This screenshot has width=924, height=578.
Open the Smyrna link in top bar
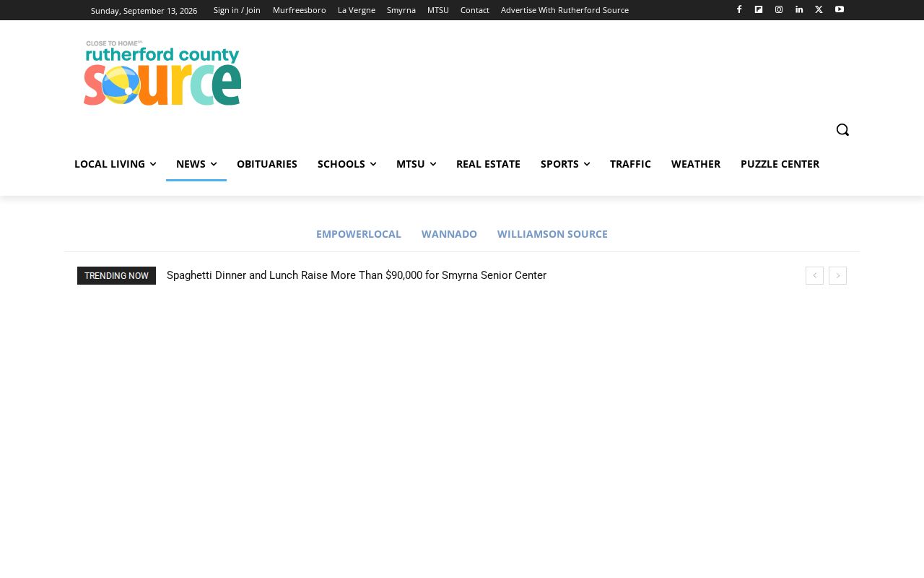[401, 10]
